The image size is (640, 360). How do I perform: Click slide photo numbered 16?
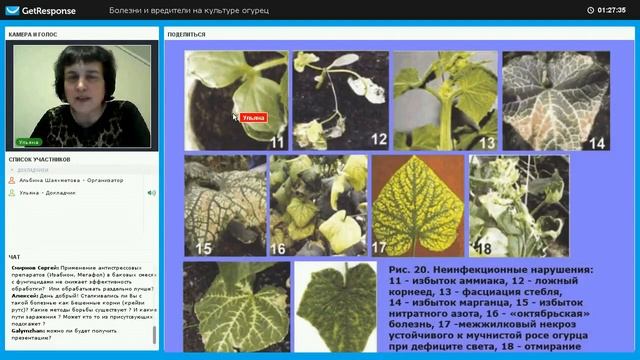[x=318, y=206]
